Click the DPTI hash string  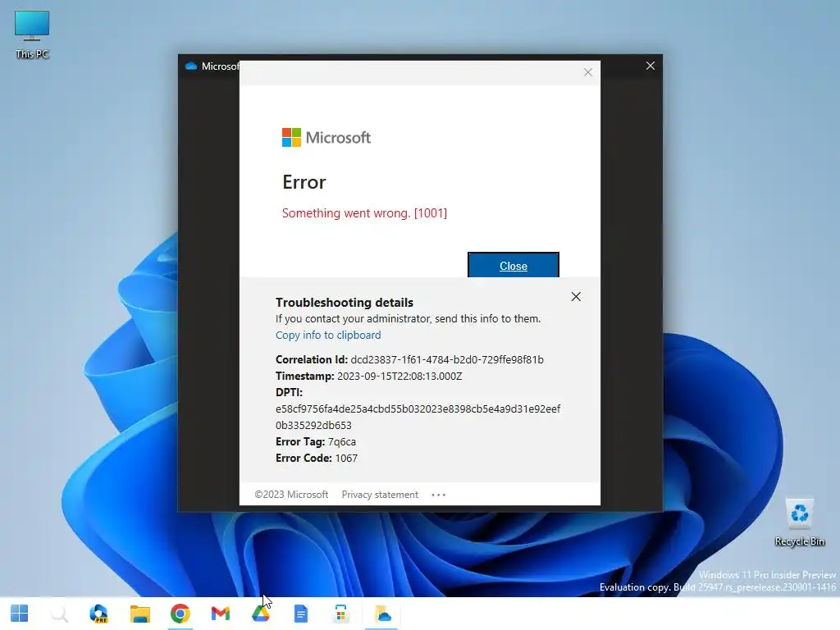(x=418, y=417)
